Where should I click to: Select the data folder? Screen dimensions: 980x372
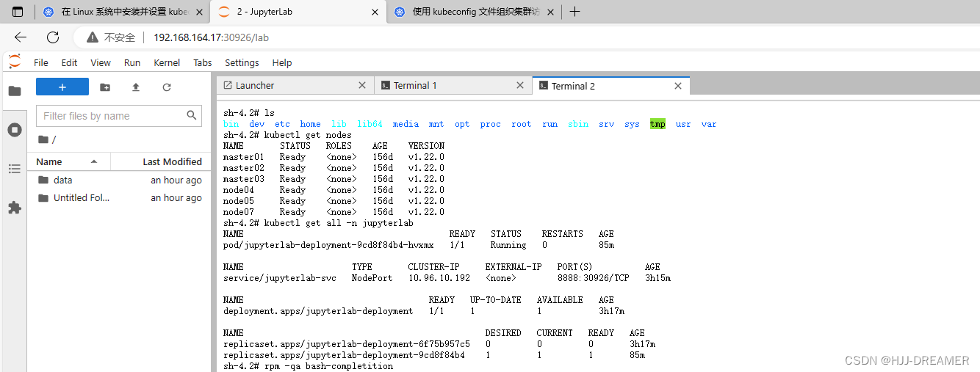click(119, 180)
